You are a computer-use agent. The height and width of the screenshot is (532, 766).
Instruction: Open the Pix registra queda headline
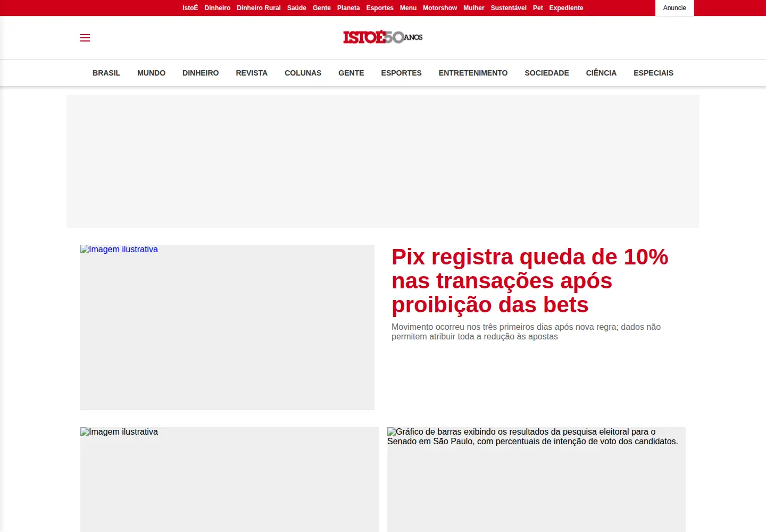(x=530, y=281)
